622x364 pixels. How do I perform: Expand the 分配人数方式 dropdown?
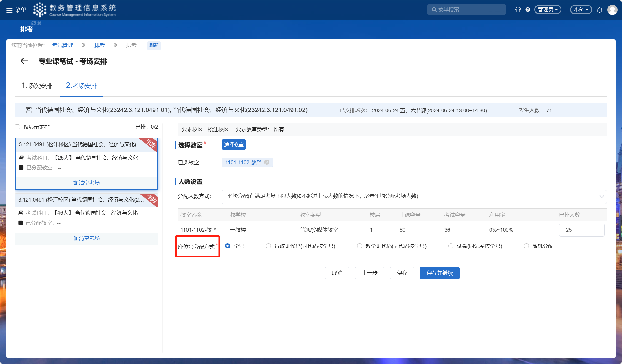[414, 196]
